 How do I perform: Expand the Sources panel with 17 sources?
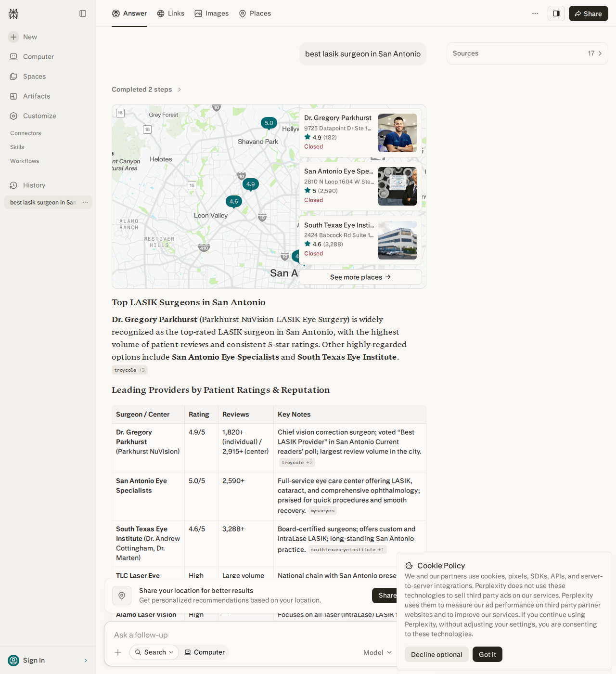coord(527,53)
